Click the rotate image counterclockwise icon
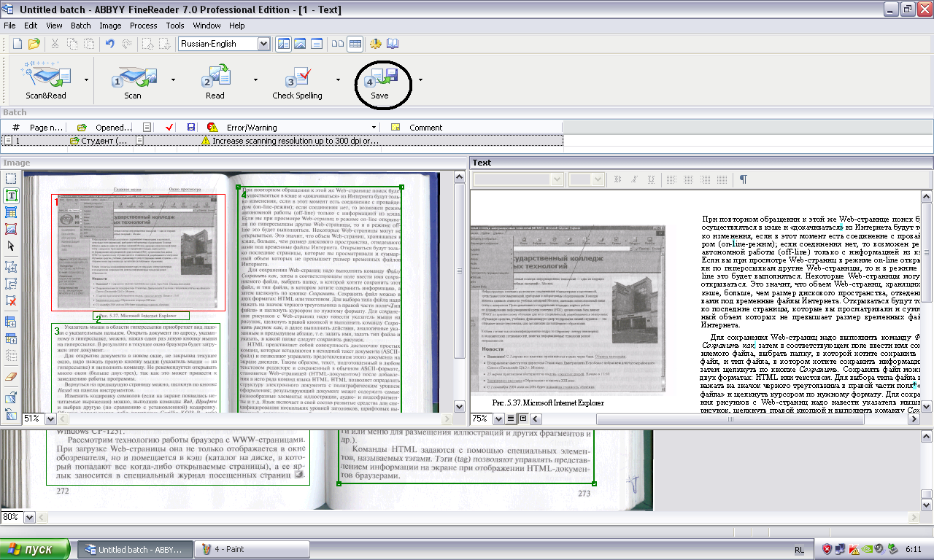This screenshot has height=560, width=934. tap(11, 414)
